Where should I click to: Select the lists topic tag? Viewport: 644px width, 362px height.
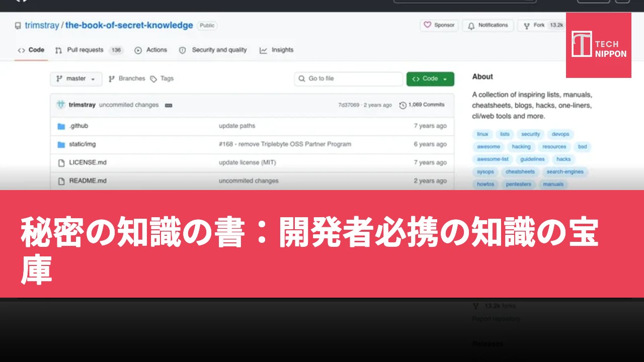click(x=505, y=134)
